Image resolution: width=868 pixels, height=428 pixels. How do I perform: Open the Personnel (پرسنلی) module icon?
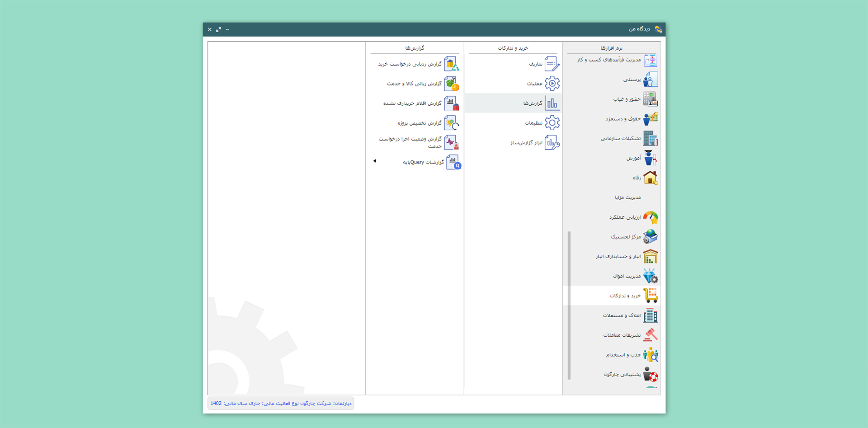coord(650,80)
